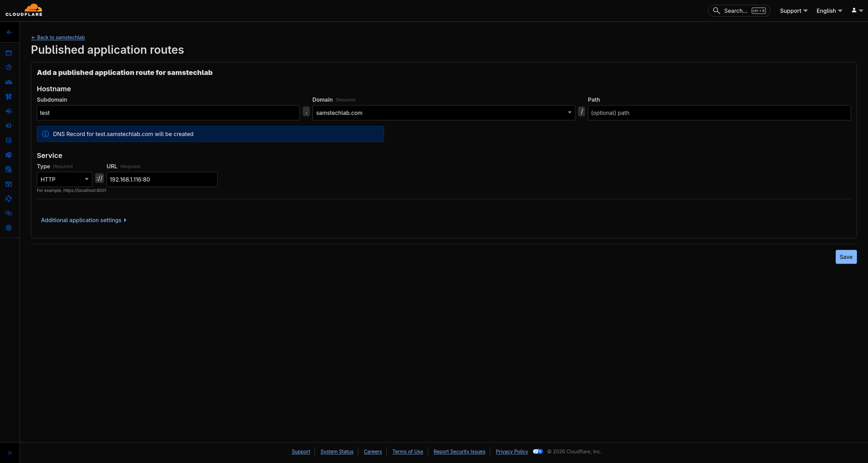Click the chain link sidebar icon
The height and width of the screenshot is (463, 868).
pos(9,213)
